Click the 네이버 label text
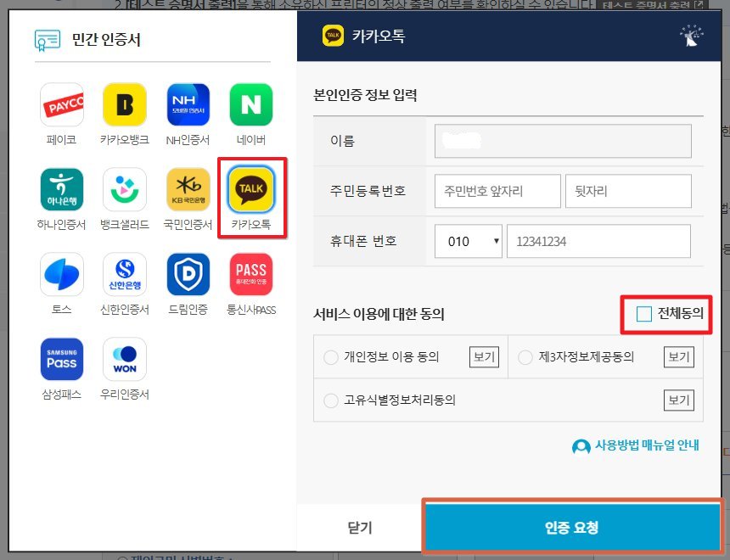The height and width of the screenshot is (560, 730). [251, 140]
